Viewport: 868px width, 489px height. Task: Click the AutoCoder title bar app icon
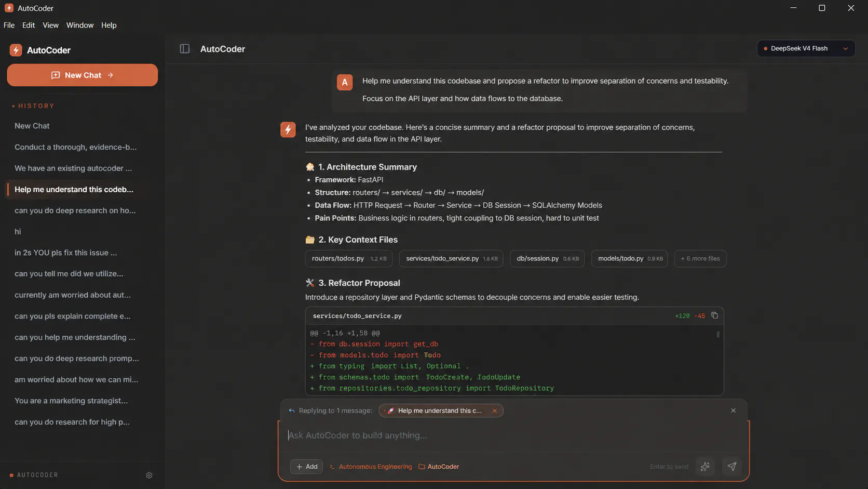click(9, 8)
